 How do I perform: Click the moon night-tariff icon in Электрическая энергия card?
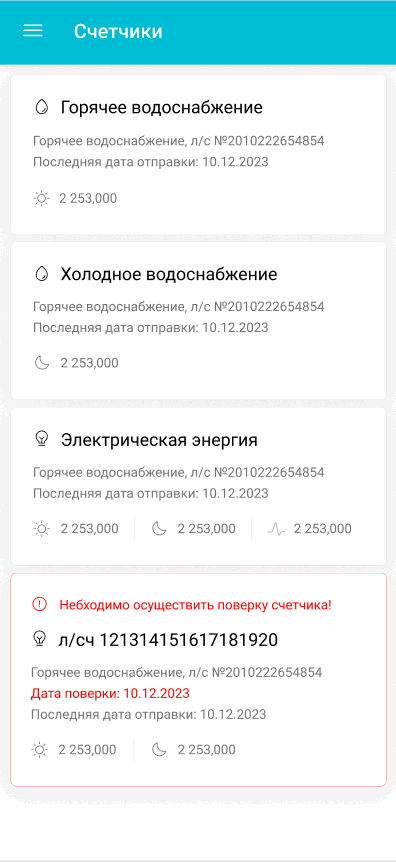159,529
